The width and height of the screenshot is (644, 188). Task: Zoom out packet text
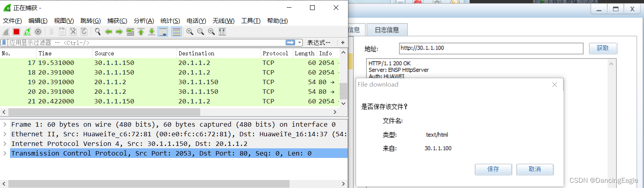[x=201, y=32]
